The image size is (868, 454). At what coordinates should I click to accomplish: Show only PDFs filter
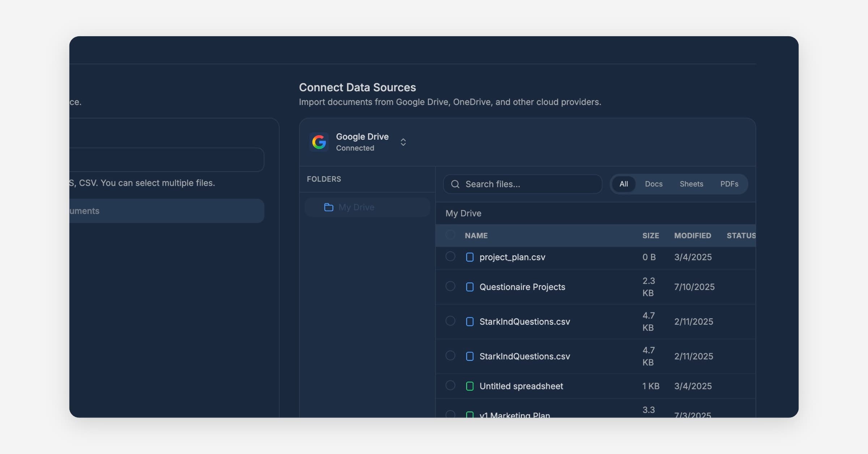tap(729, 184)
